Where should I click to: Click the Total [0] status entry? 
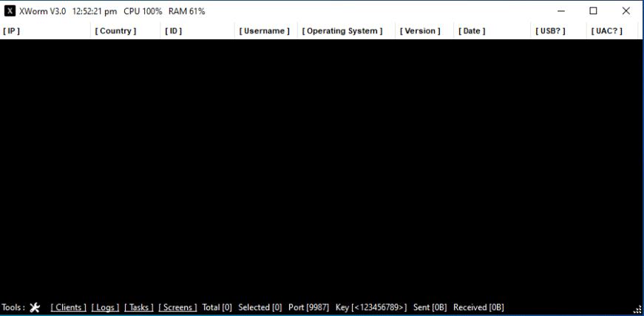pos(217,307)
